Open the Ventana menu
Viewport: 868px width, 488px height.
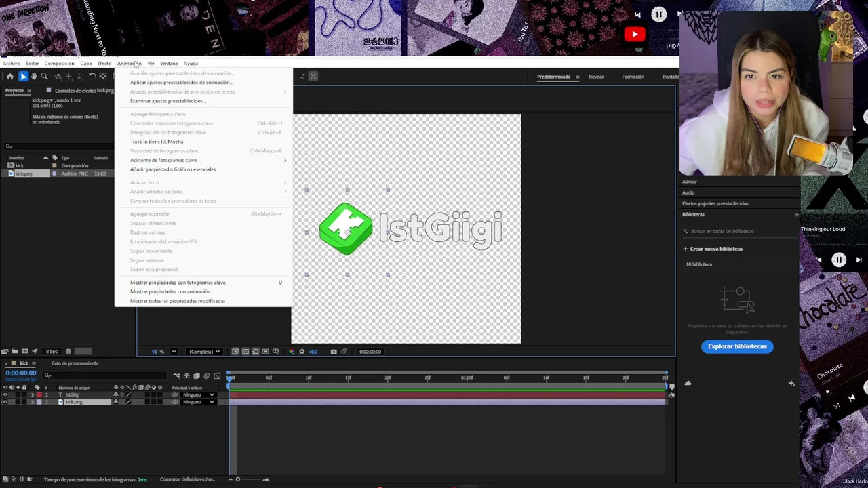click(169, 64)
